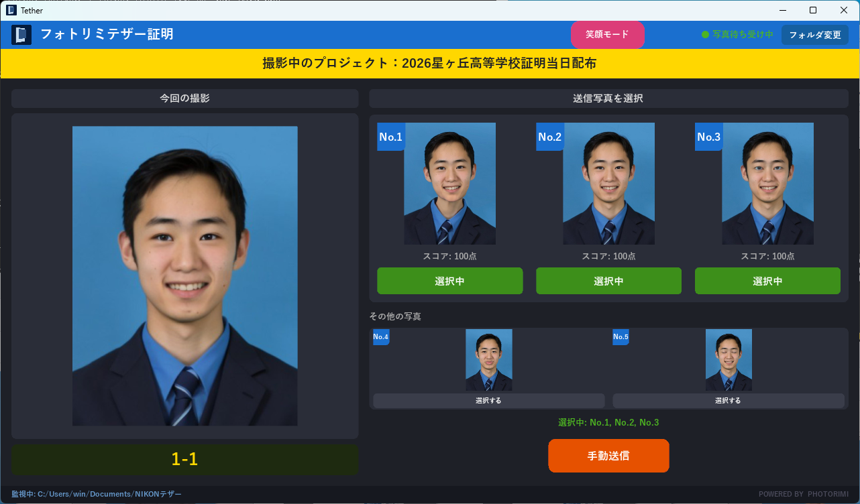This screenshot has height=504, width=860.
Task: Click the large current shot portrait preview
Action: click(x=184, y=275)
